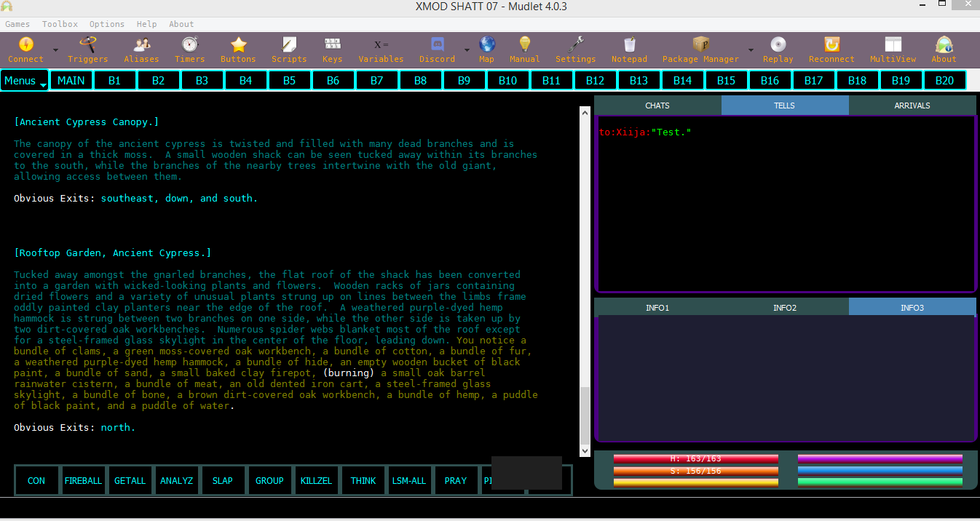Click the MAIN button

click(71, 80)
